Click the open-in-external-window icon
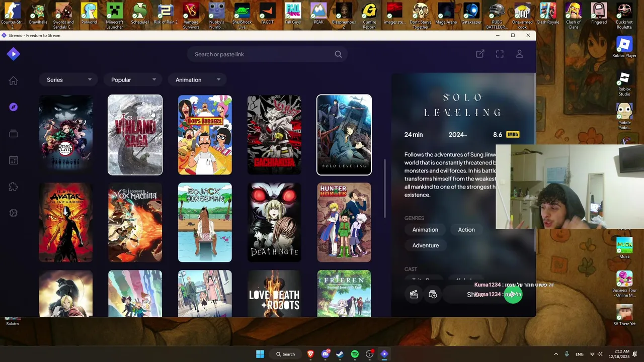644x362 pixels. pyautogui.click(x=480, y=54)
